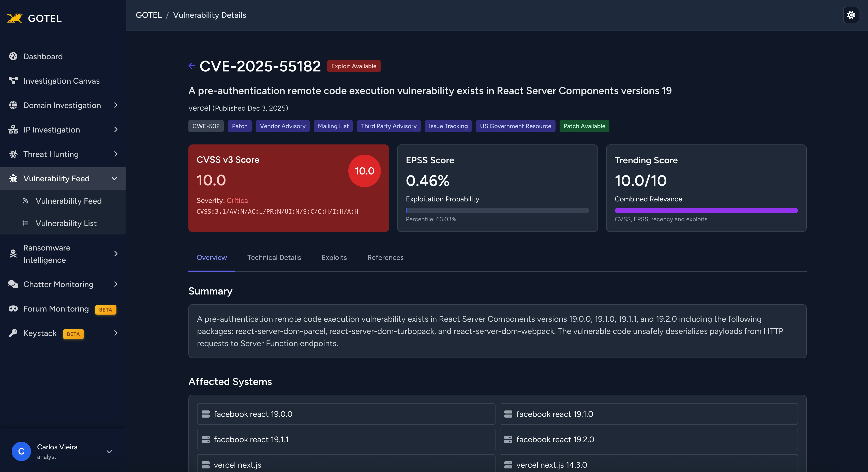
Task: Click the GOTEL breadcrumb link
Action: coord(148,15)
